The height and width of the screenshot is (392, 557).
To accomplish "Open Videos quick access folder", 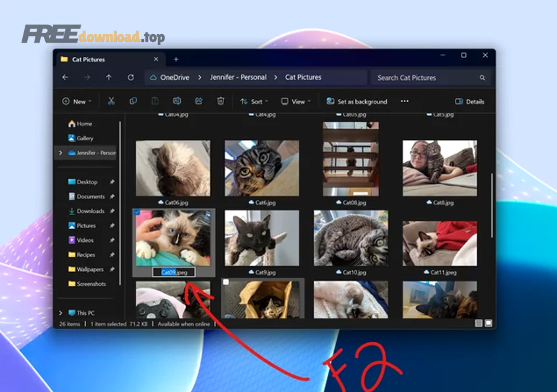I will (x=80, y=240).
